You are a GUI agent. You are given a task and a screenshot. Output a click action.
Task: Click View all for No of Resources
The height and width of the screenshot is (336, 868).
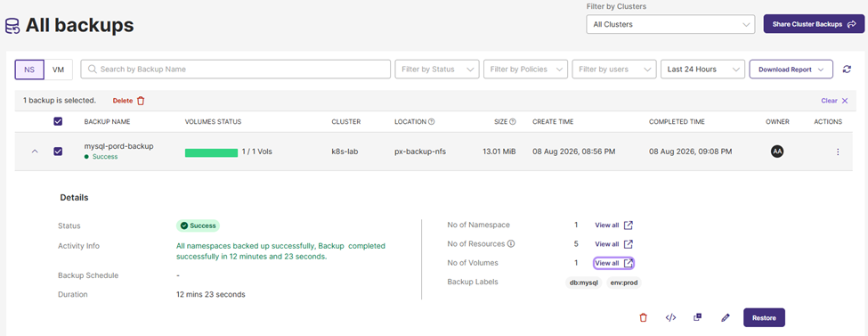(x=607, y=244)
